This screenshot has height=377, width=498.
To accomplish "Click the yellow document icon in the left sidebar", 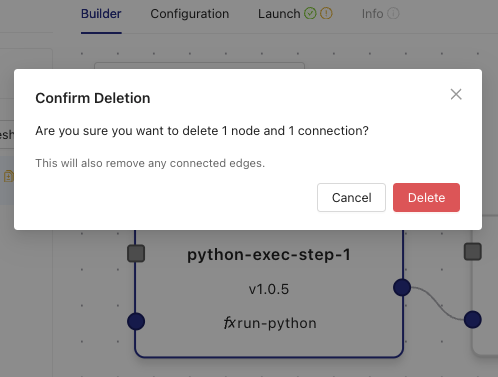I will click(9, 176).
